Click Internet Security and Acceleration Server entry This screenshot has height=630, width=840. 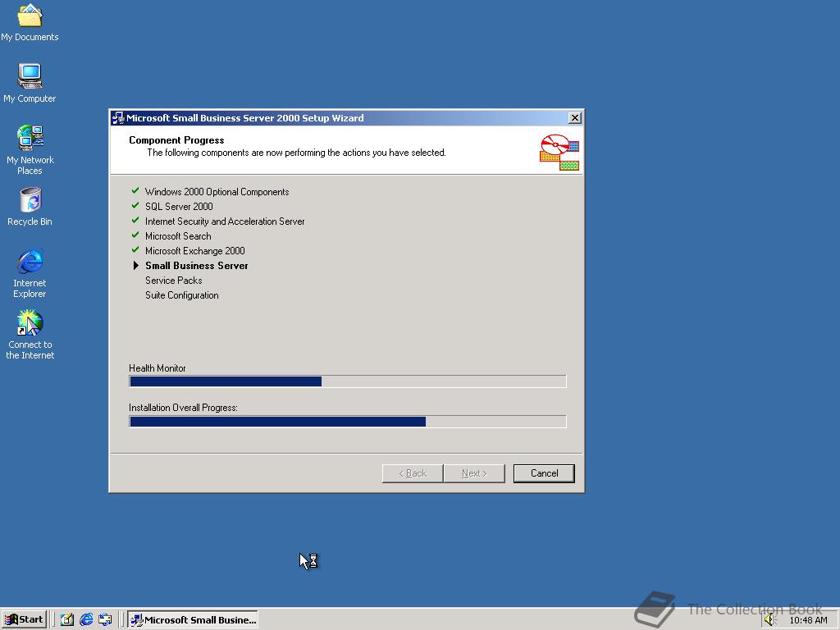225,221
